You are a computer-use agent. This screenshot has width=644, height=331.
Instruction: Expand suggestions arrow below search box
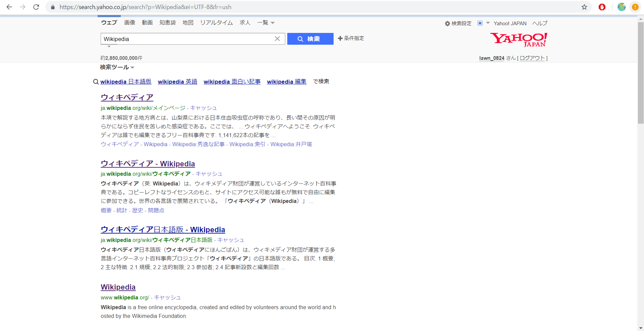pyautogui.click(x=109, y=46)
